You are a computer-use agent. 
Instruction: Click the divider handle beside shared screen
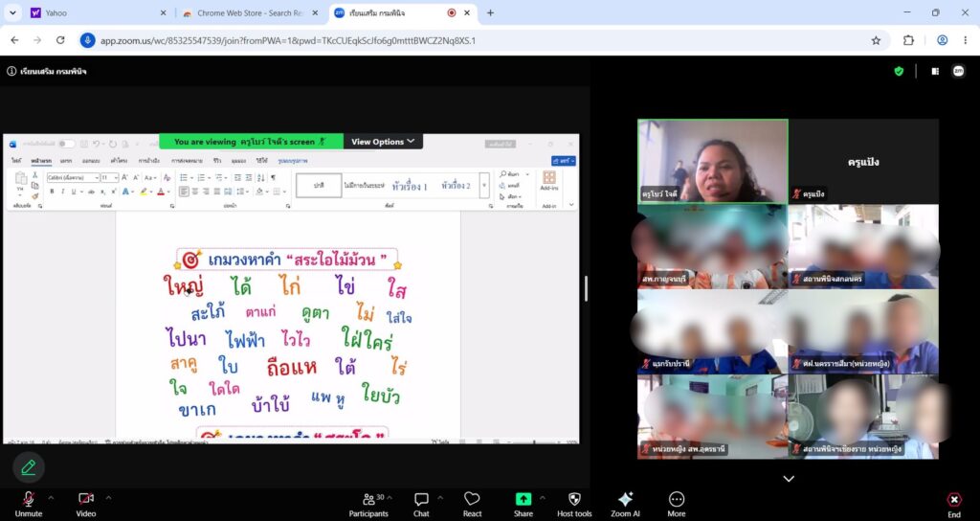coord(586,288)
